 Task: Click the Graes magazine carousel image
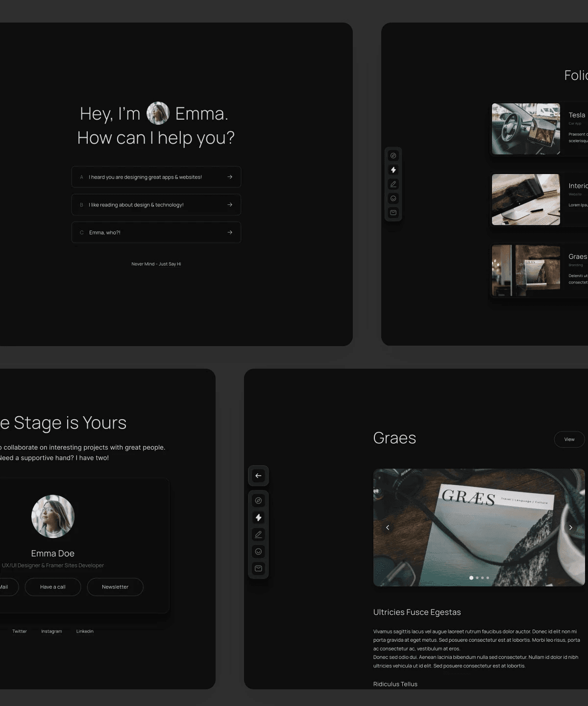479,528
